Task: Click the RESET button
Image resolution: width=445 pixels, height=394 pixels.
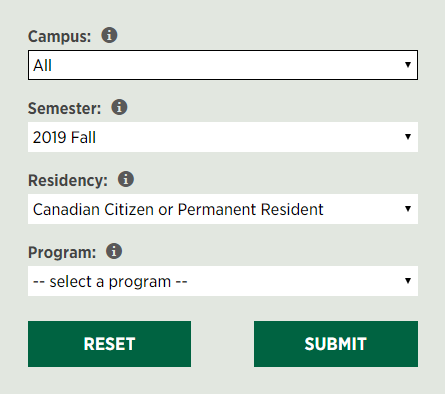Action: (x=109, y=344)
